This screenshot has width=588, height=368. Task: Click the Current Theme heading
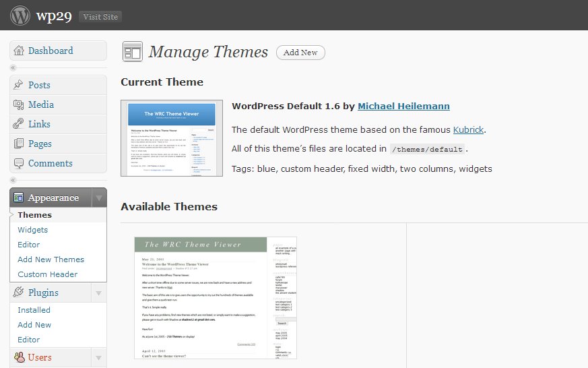coord(162,82)
